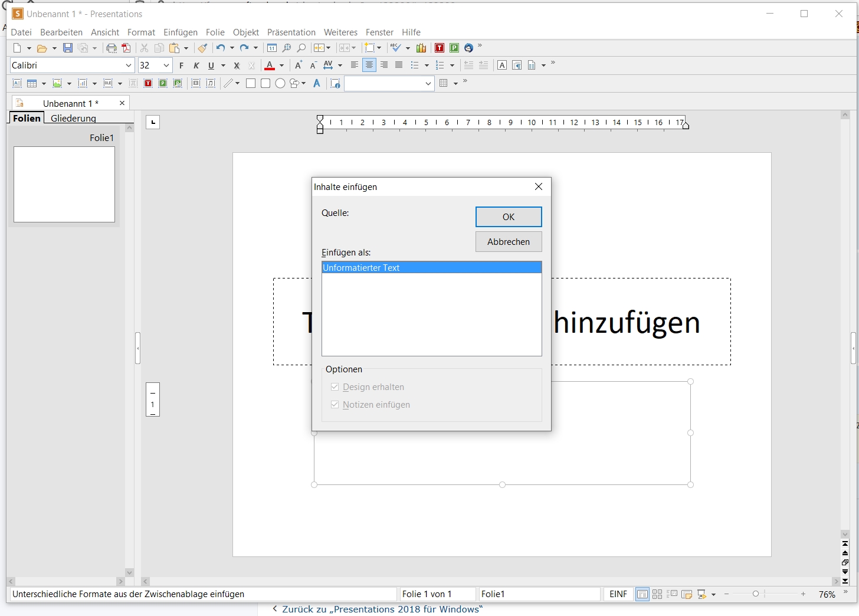859x616 pixels.
Task: Click the spell check icon
Action: click(396, 48)
